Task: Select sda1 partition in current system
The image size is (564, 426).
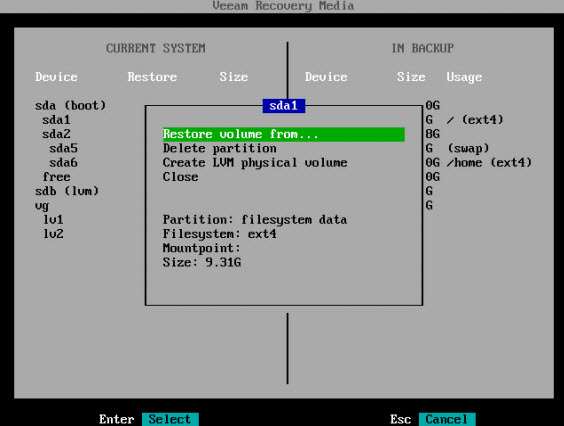Action: click(x=56, y=120)
